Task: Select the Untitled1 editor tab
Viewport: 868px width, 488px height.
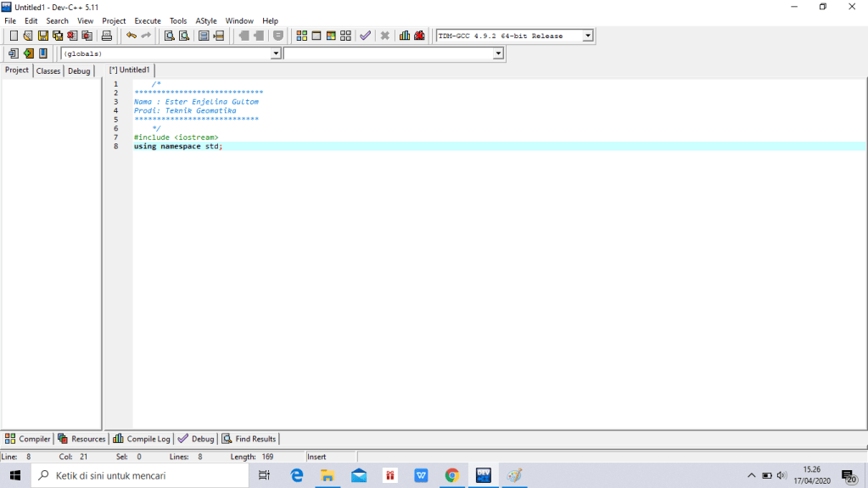Action: click(x=130, y=70)
